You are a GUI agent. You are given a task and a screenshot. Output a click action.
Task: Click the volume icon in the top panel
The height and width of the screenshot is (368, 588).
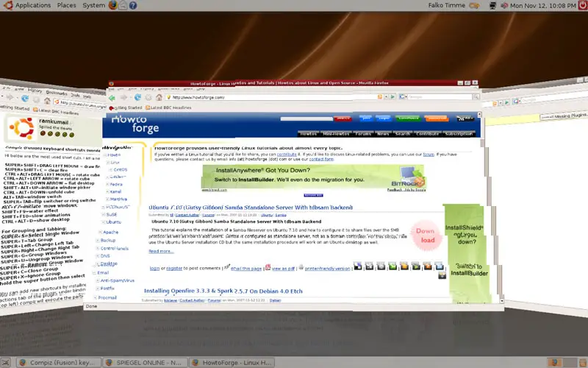pos(504,5)
